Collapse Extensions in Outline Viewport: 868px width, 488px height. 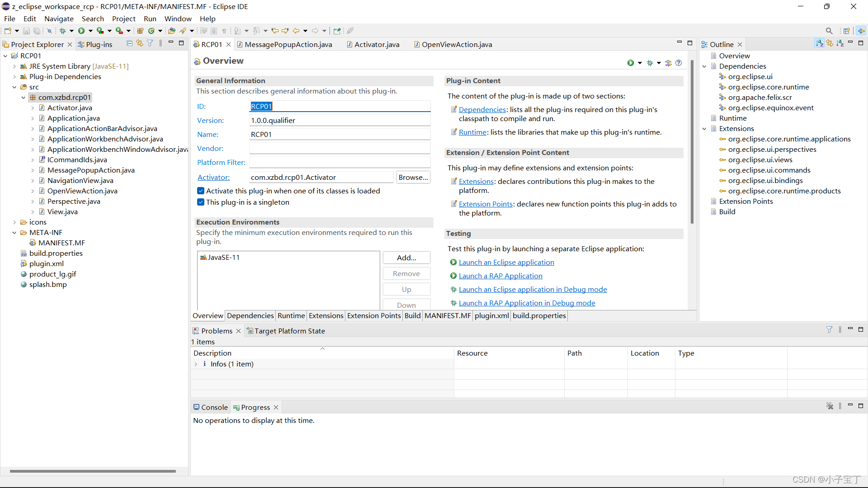click(704, 128)
